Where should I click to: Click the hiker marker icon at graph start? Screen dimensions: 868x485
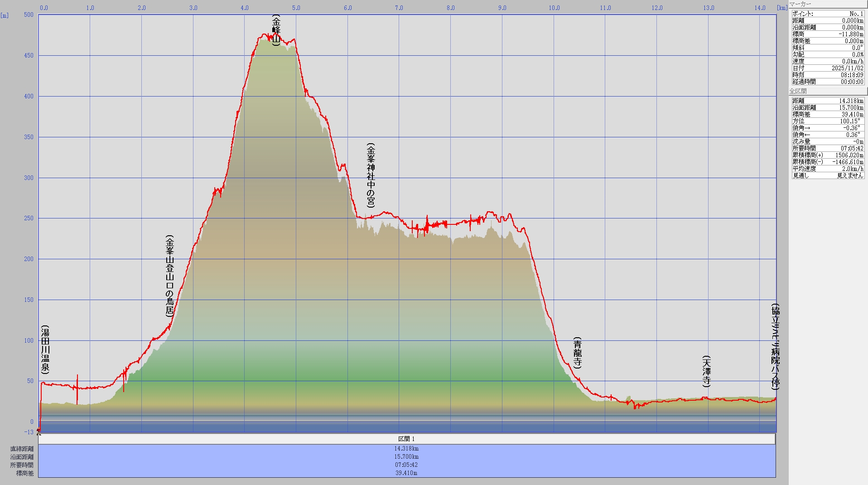[39, 431]
